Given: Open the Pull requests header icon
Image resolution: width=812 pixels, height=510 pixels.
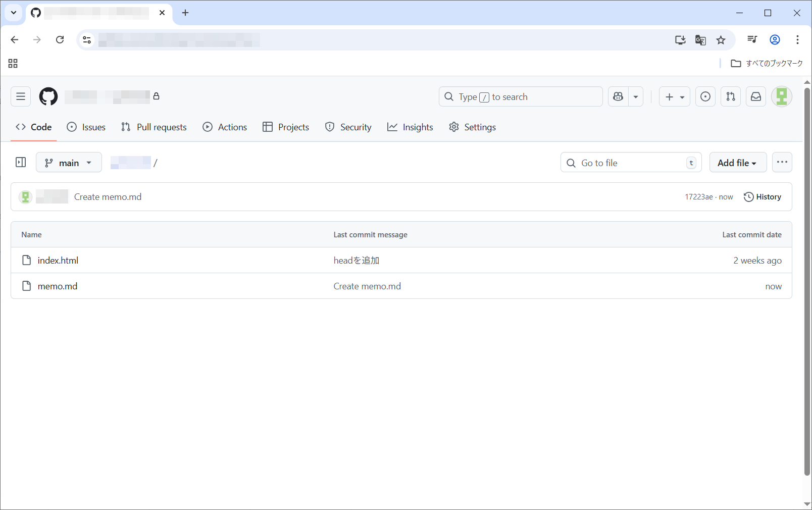Looking at the screenshot, I should pos(730,96).
